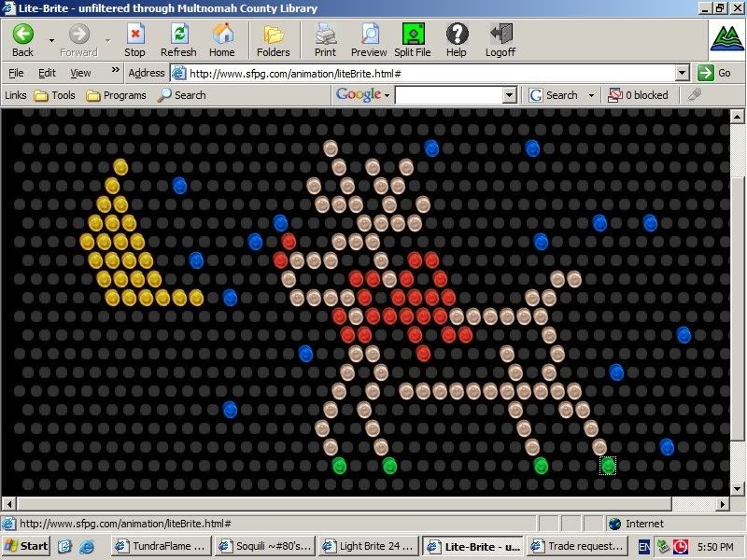Click the topmost tan peg of the figure
The width and height of the screenshot is (747, 560).
pyautogui.click(x=331, y=148)
